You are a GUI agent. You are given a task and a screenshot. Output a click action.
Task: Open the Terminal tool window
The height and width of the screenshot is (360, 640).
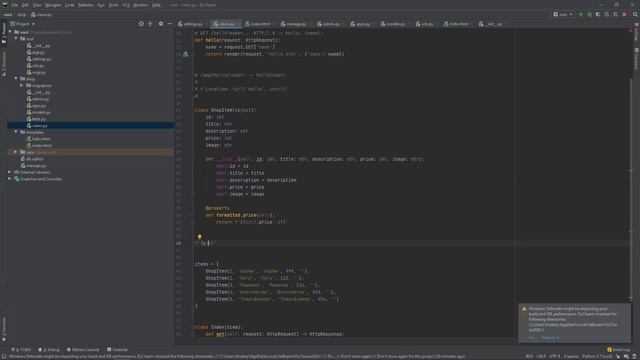pos(117,350)
